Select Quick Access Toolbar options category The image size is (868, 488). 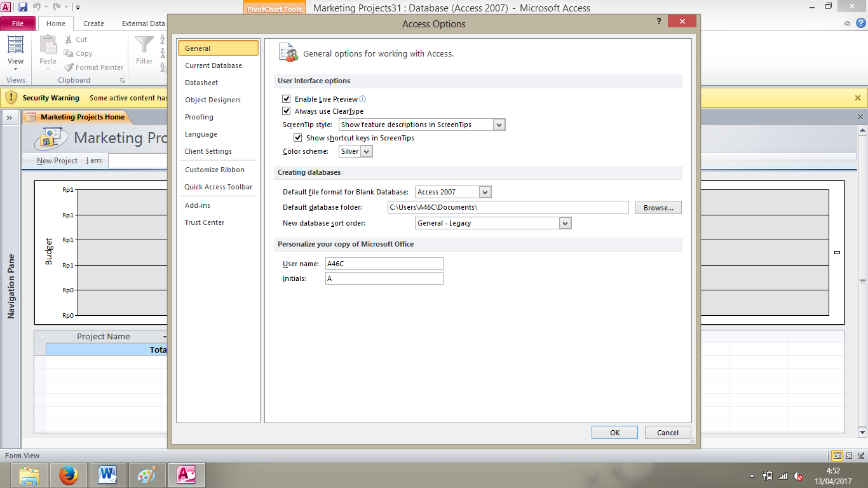click(x=219, y=187)
